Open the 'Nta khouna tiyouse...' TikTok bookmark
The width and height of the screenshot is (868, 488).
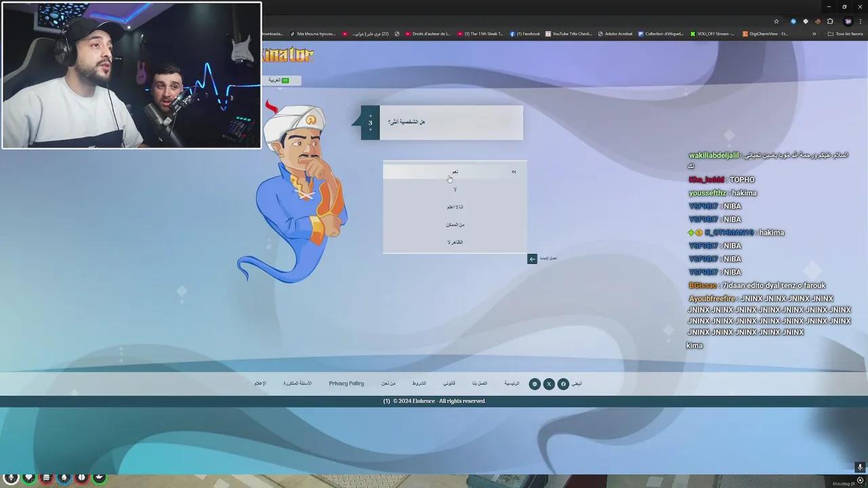pyautogui.click(x=313, y=34)
